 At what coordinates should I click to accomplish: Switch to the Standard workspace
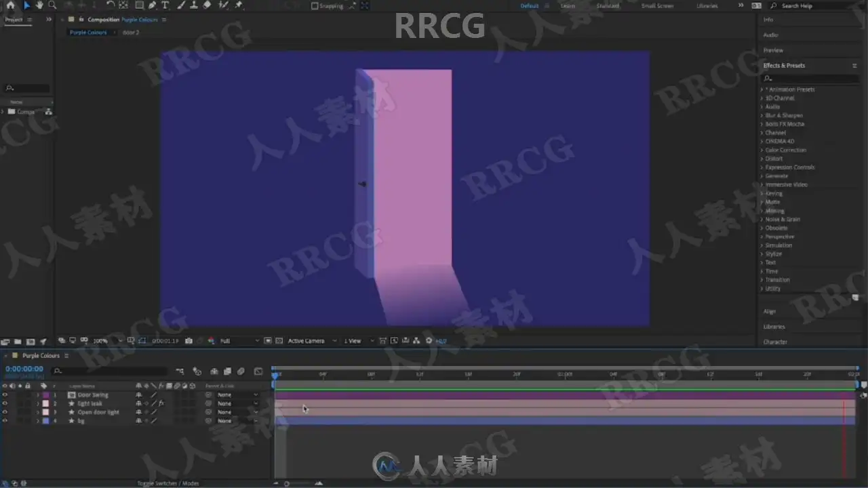(608, 6)
